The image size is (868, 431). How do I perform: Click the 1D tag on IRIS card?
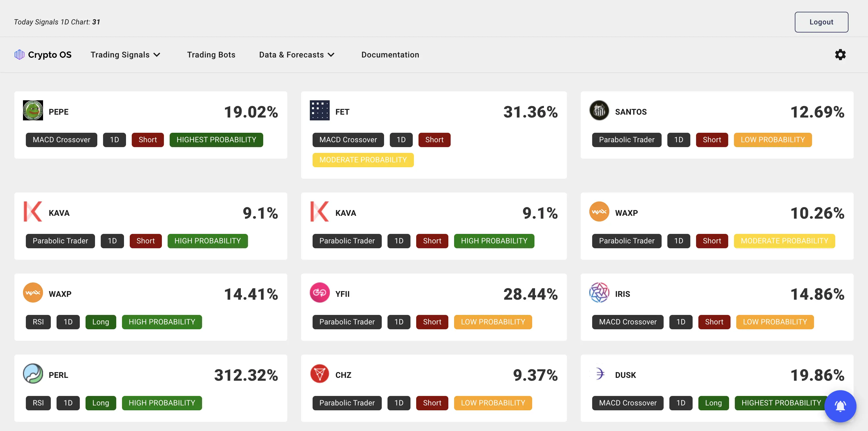(681, 322)
